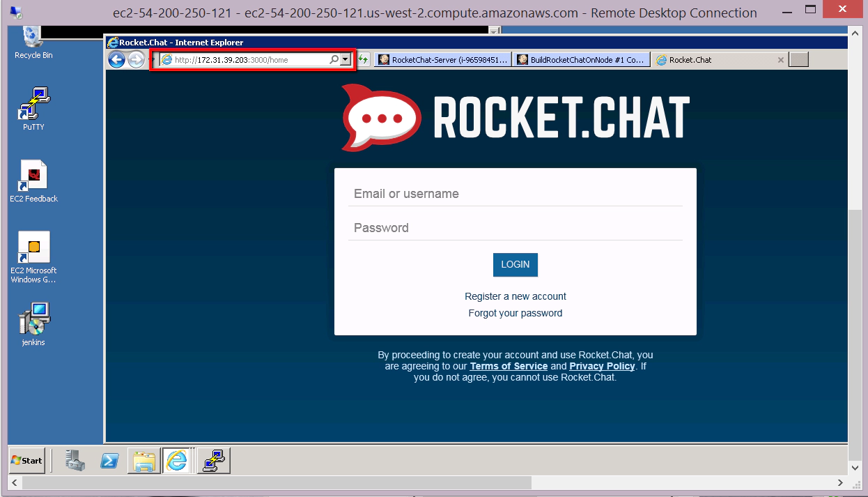Click the search magnifier in the address bar

(334, 59)
